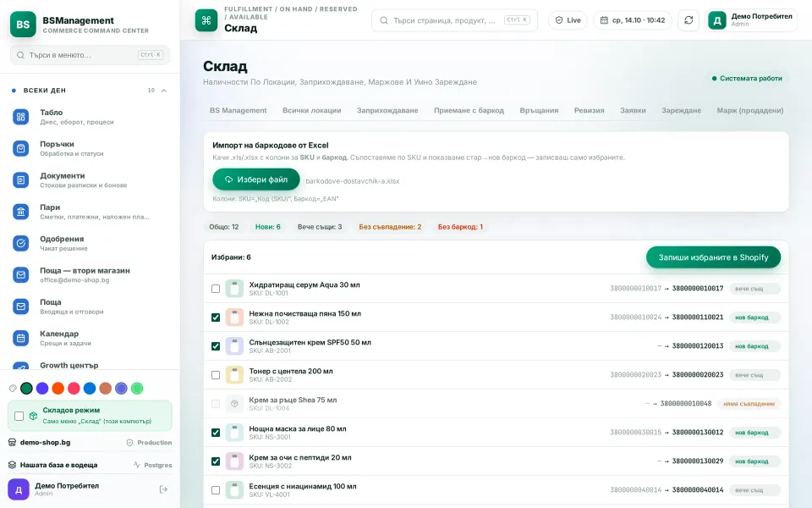Open the Одобрения checkmark icon
The width and height of the screenshot is (812, 508).
[x=20, y=243]
